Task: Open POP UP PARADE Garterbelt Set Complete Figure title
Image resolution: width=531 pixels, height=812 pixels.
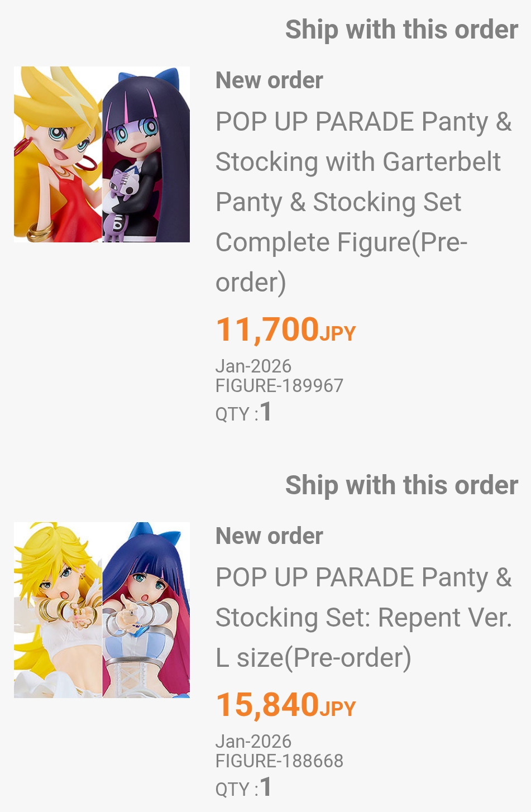Action: coord(364,202)
